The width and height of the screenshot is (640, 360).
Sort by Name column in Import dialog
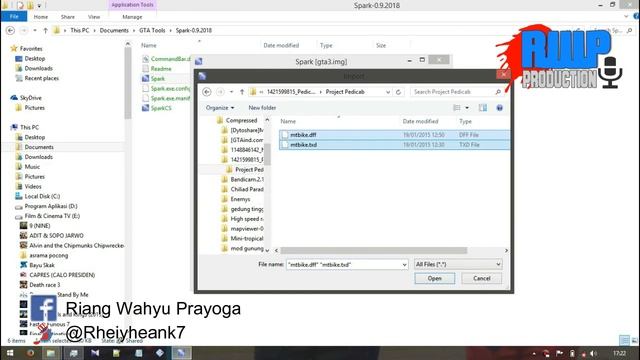coord(288,121)
